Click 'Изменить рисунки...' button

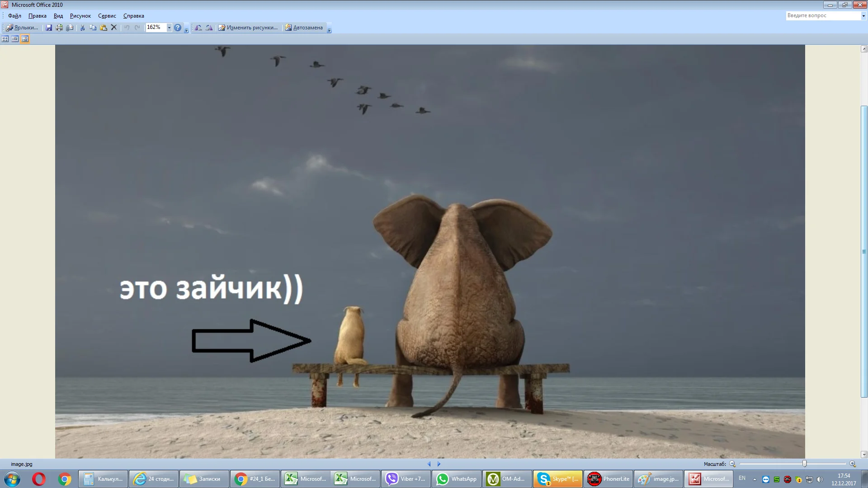pyautogui.click(x=248, y=28)
